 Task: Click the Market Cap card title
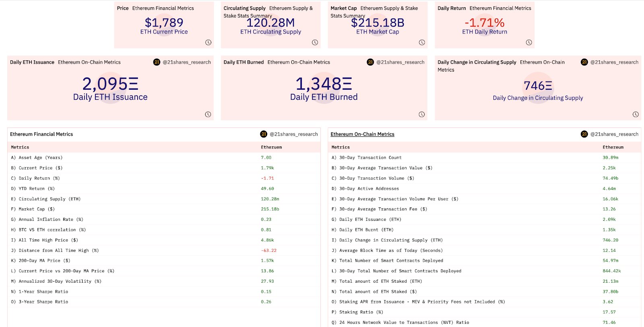pyautogui.click(x=343, y=8)
